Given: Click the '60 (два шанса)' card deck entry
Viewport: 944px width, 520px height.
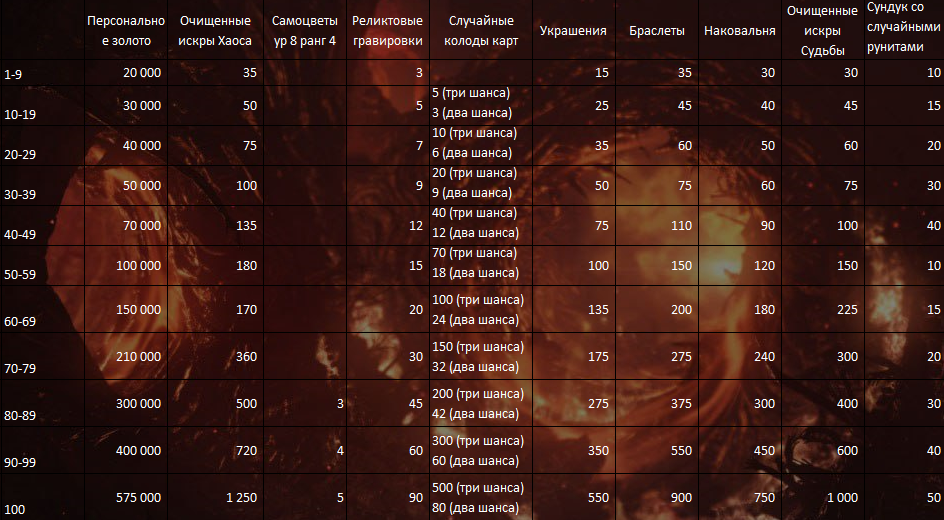Looking at the screenshot, I should pyautogui.click(x=475, y=460).
